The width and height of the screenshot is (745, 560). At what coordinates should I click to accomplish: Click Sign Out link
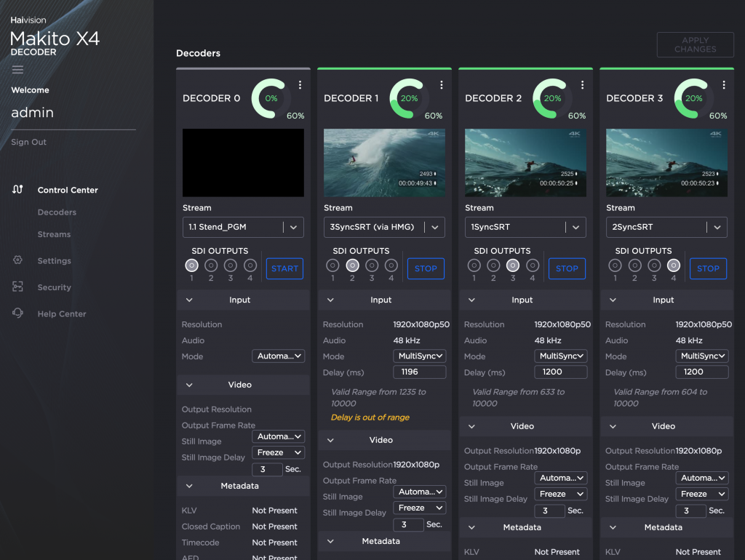[x=28, y=142]
